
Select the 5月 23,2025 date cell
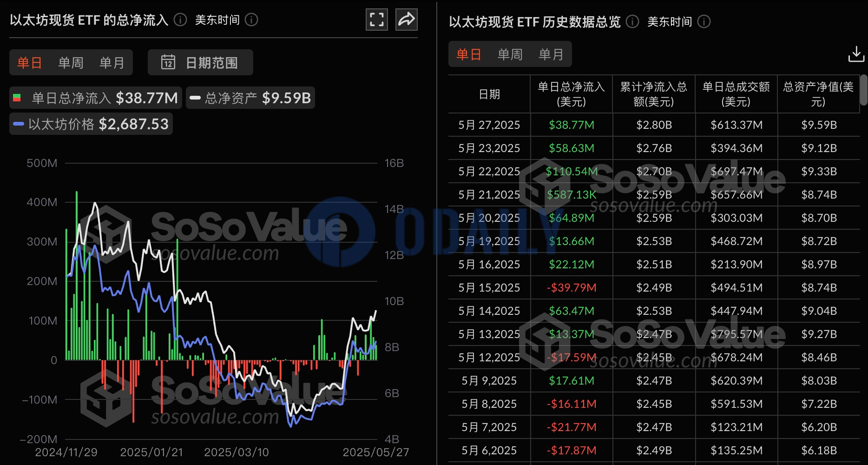489,148
